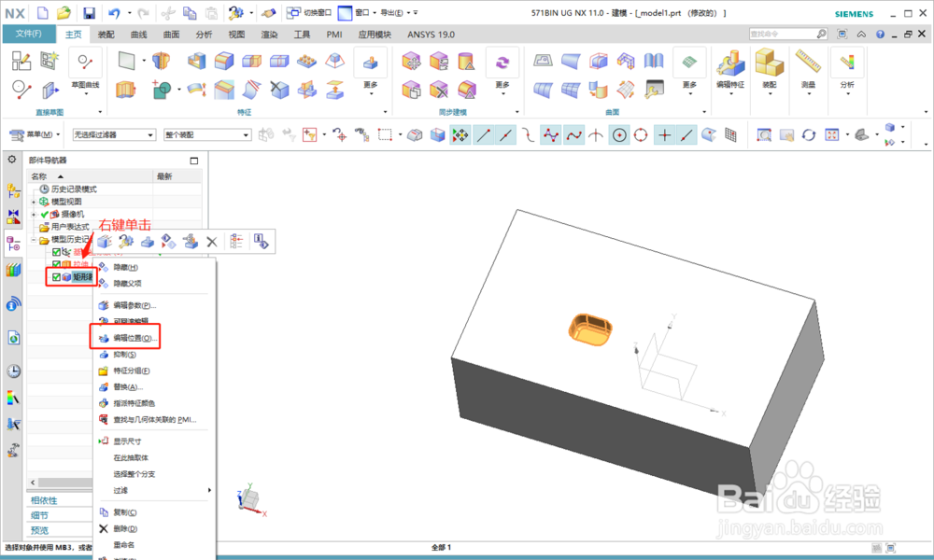The width and height of the screenshot is (934, 560).
Task: Choose 编辑位置(O)... from context menu
Action: pos(135,338)
